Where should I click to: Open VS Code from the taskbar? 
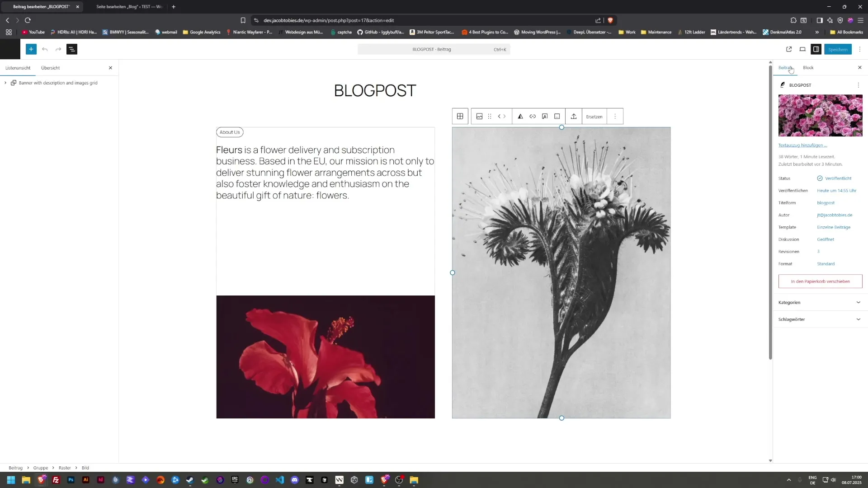pos(280,480)
